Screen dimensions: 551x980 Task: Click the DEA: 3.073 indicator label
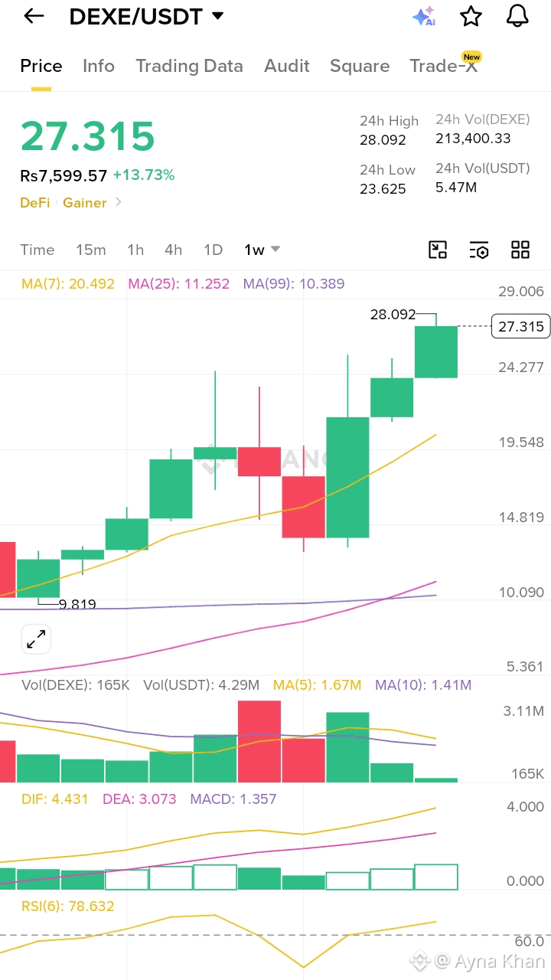[x=139, y=799]
